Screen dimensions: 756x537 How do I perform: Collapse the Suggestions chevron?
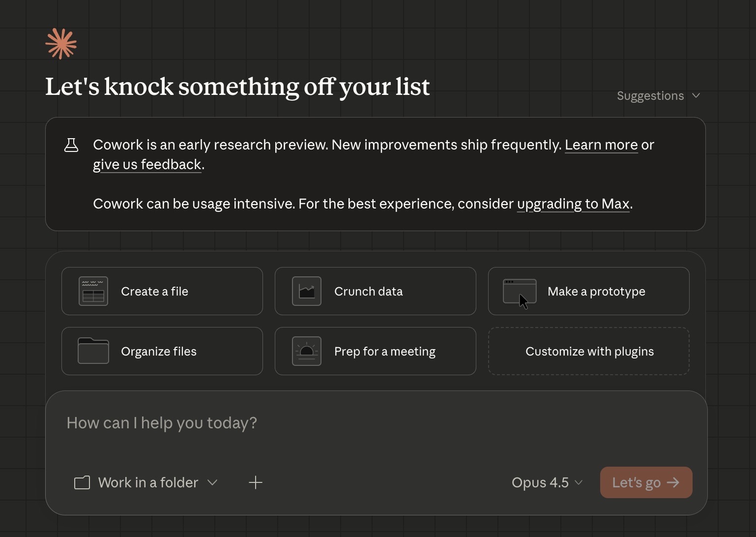(696, 95)
